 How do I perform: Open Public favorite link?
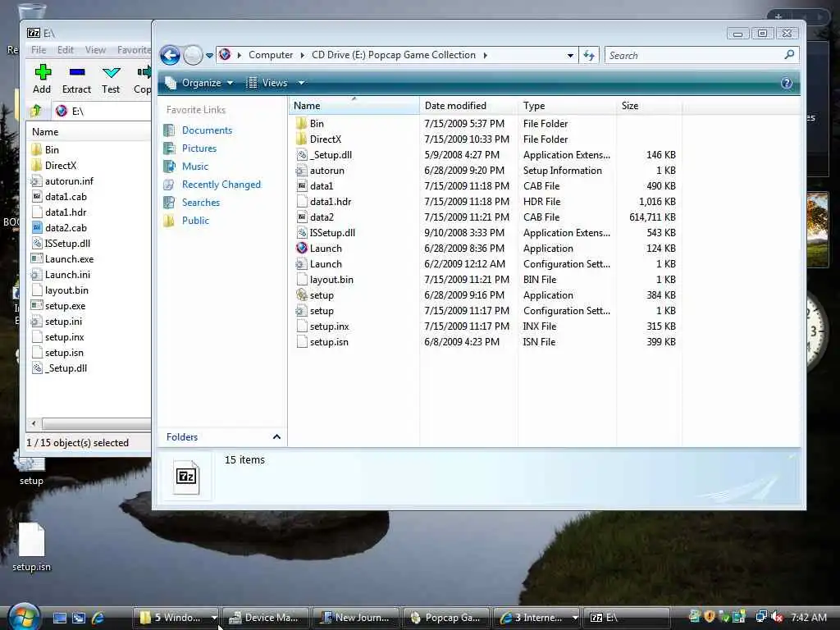(195, 221)
